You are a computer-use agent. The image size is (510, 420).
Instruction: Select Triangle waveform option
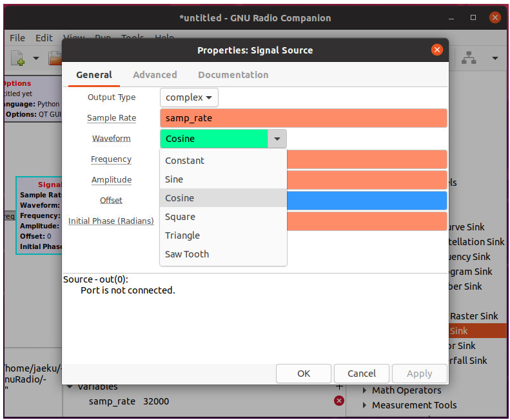pyautogui.click(x=223, y=235)
